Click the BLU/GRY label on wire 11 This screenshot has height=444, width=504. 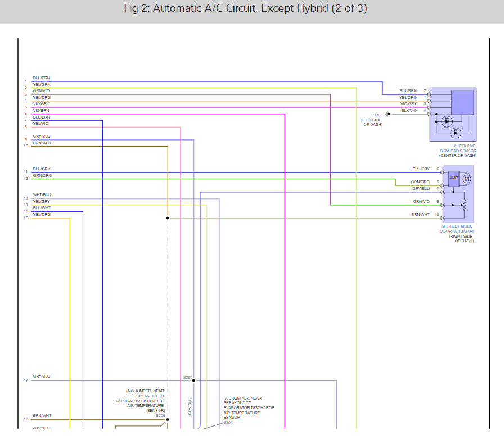(x=42, y=169)
